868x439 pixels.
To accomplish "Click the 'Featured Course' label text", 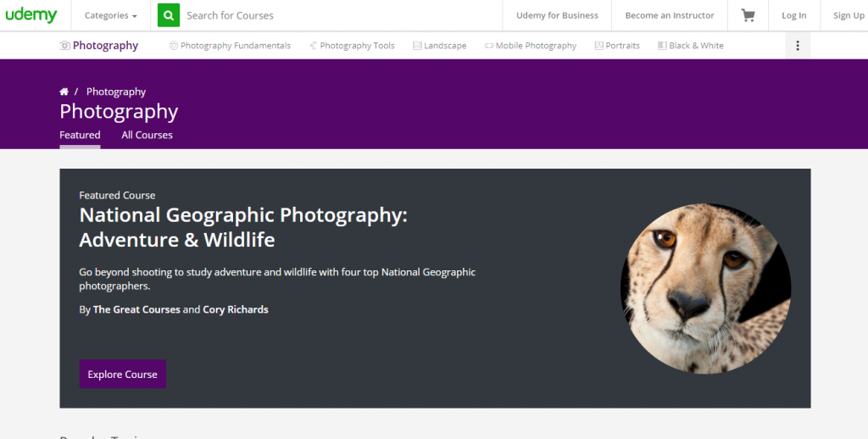I will pyautogui.click(x=117, y=196).
